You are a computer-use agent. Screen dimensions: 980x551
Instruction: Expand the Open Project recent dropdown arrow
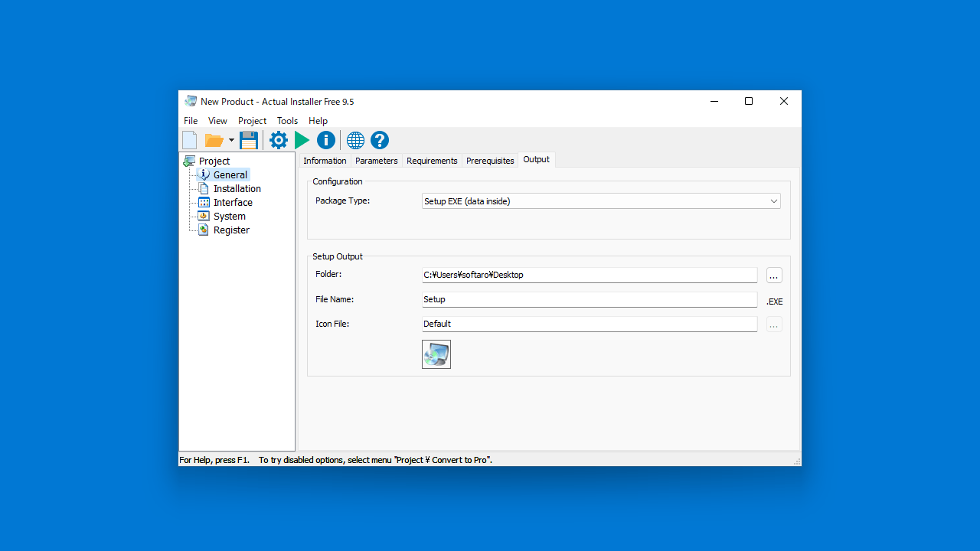click(x=231, y=140)
